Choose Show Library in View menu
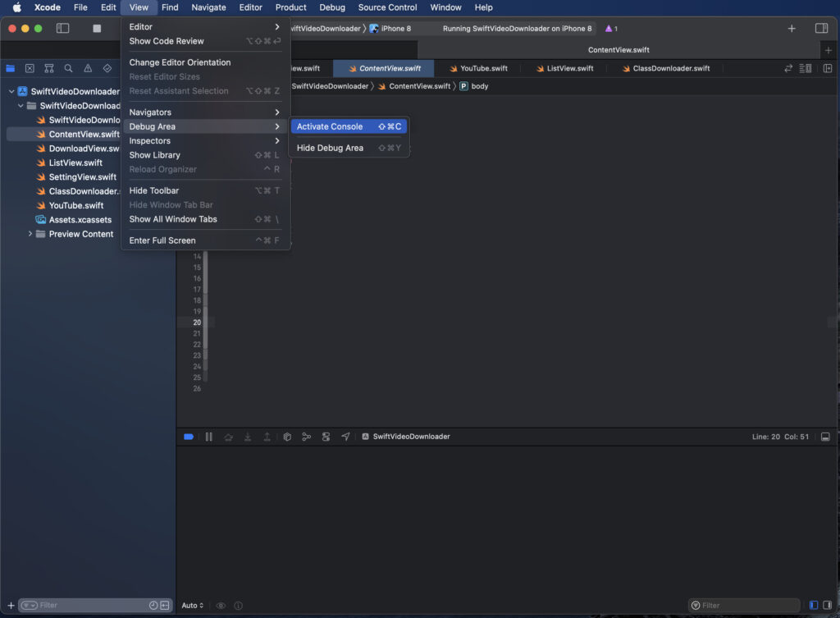Viewport: 840px width, 618px height. pyautogui.click(x=204, y=155)
